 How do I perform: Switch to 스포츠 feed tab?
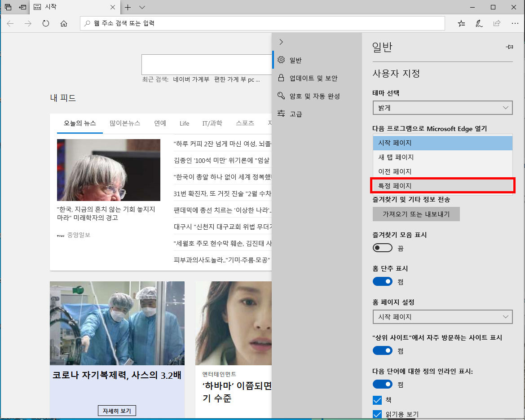(x=245, y=123)
